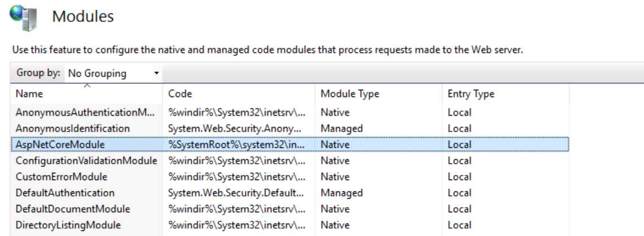Click Native type of CustomErrorModule

[x=335, y=177]
